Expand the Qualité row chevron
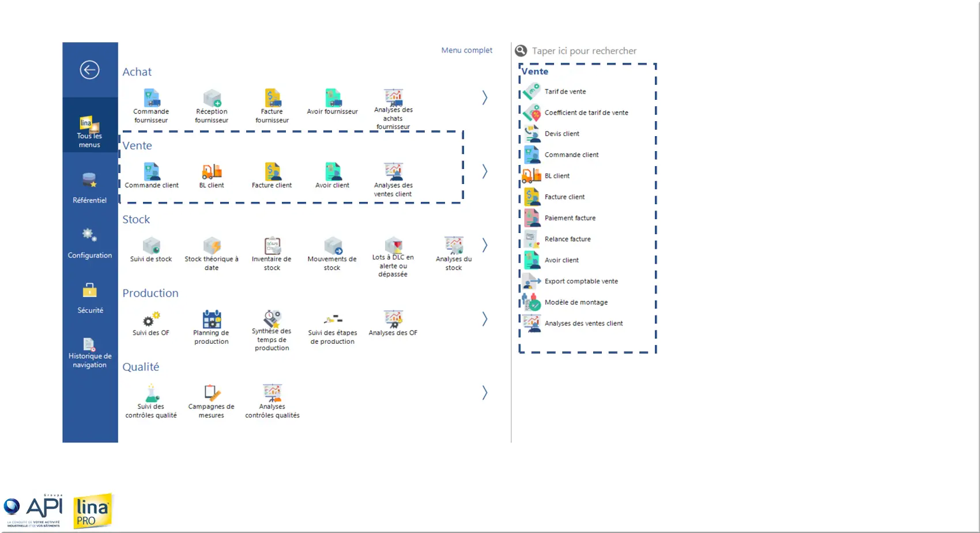This screenshot has width=980, height=533. 485,393
